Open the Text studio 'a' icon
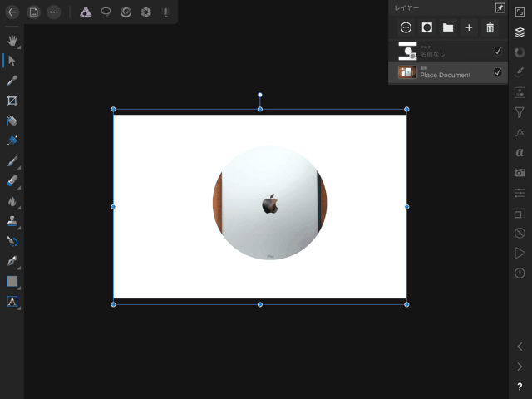532x399 pixels. coord(520,152)
